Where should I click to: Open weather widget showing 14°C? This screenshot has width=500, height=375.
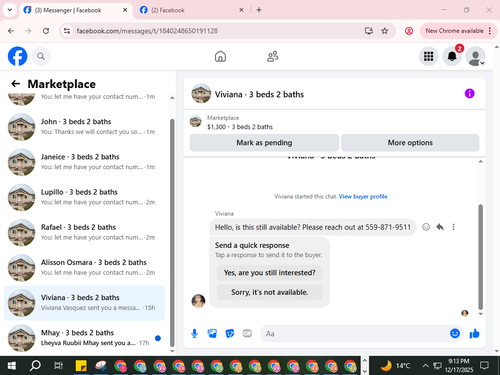point(396,366)
